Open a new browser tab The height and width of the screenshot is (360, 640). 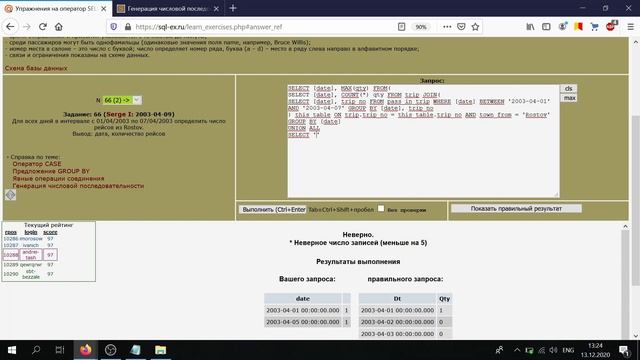click(233, 8)
